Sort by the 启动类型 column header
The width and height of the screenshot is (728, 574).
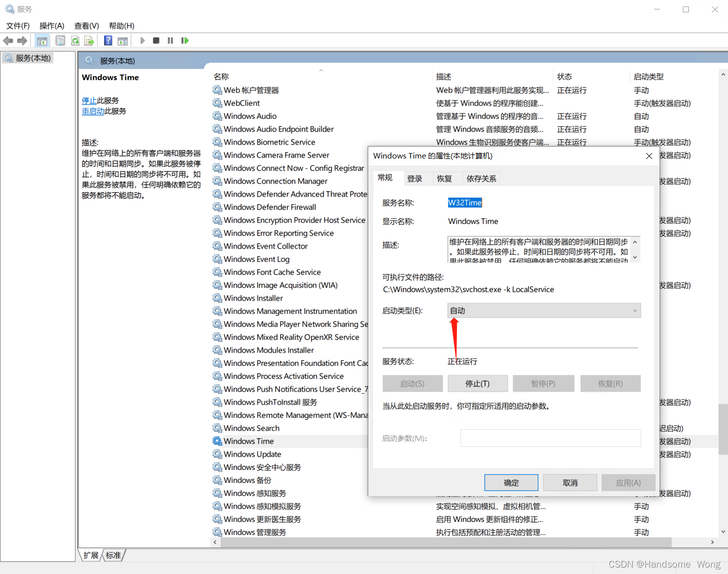tap(649, 77)
